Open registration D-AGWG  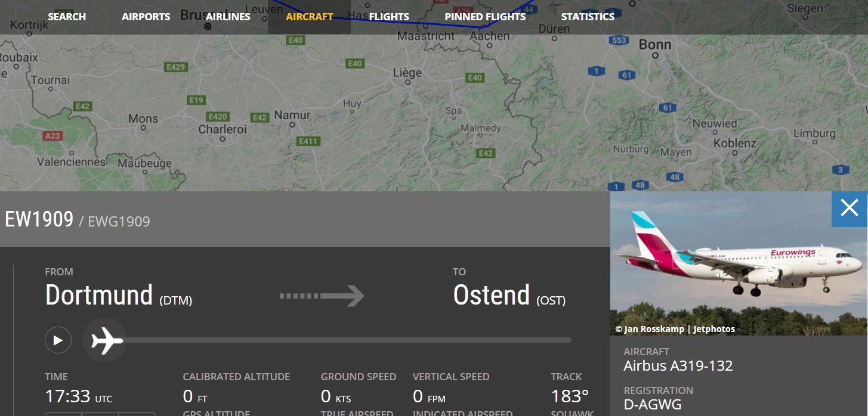652,405
